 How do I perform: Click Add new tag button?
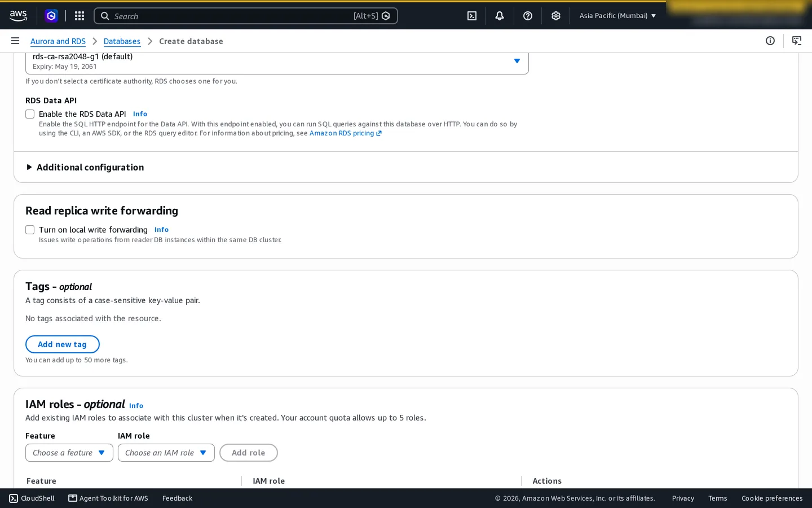click(x=63, y=344)
